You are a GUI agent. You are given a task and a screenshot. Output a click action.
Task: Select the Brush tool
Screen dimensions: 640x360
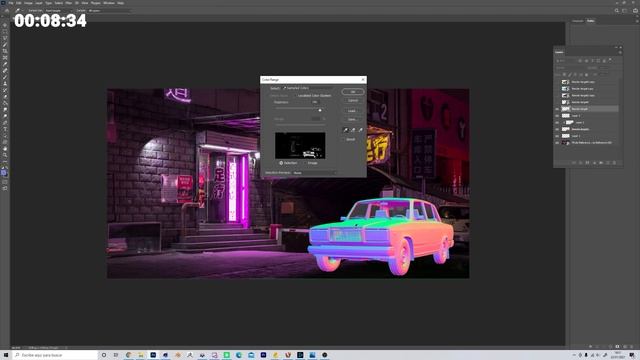5,77
